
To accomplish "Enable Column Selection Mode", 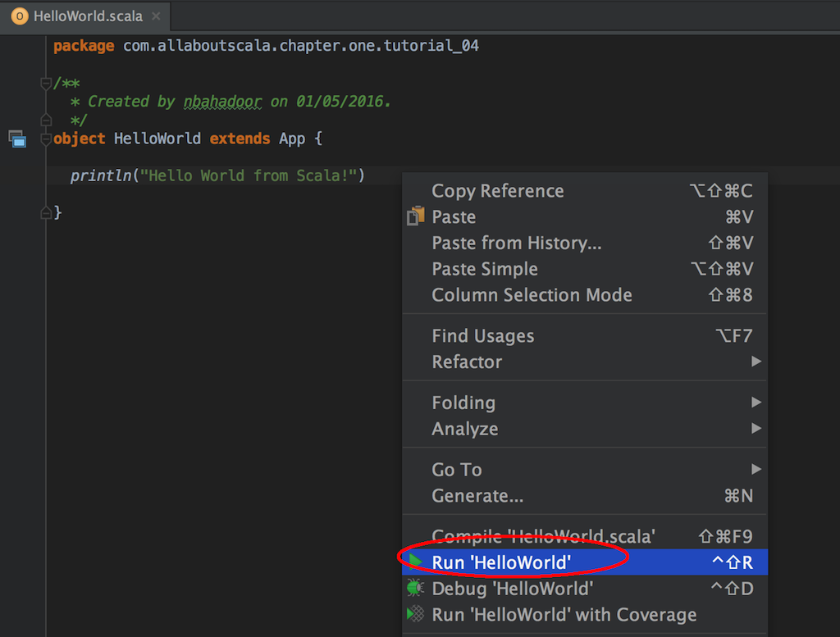I will [x=532, y=295].
